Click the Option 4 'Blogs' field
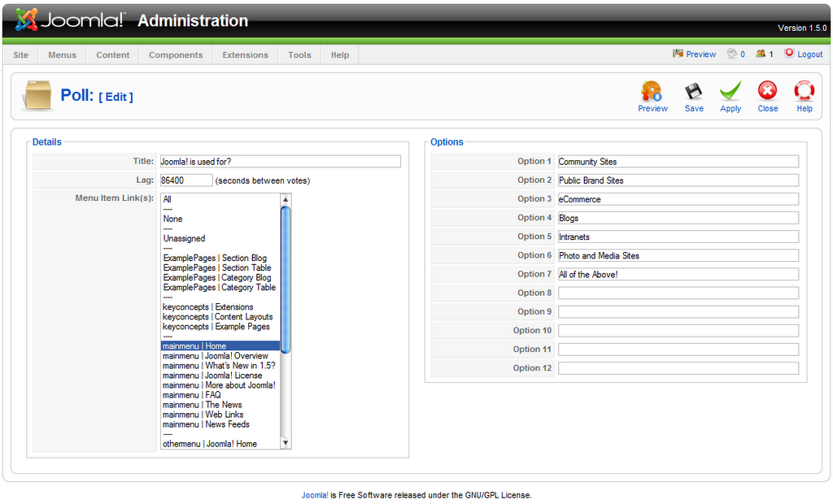This screenshot has height=504, width=833. tap(678, 218)
